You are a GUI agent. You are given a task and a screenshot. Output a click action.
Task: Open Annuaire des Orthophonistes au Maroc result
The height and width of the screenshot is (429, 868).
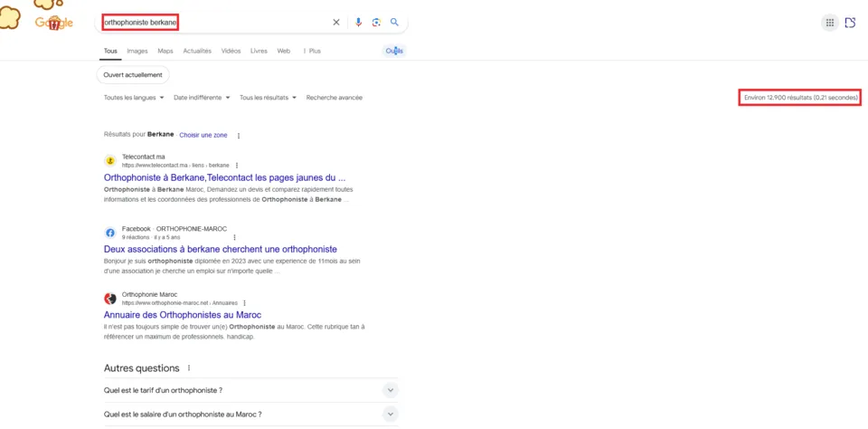[x=182, y=315]
